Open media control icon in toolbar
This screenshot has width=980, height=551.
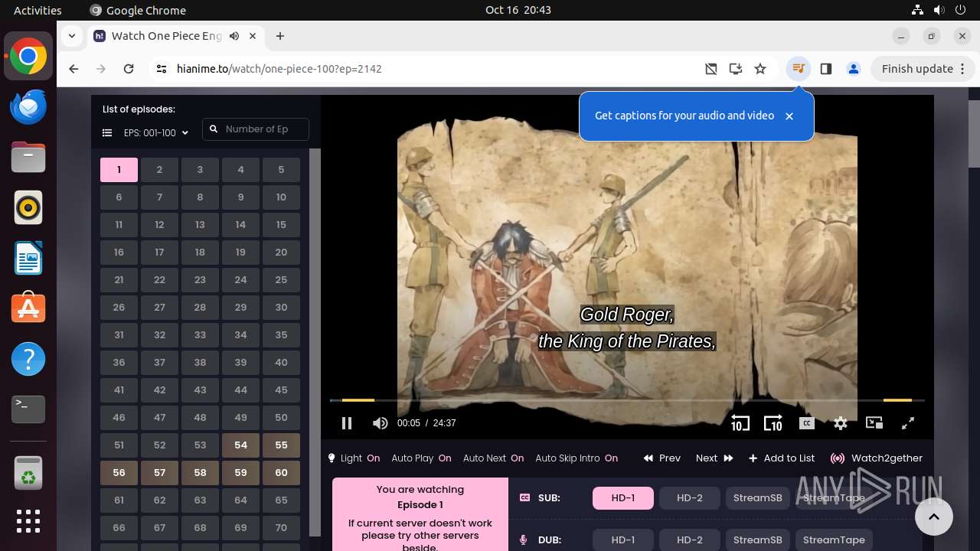pos(799,69)
